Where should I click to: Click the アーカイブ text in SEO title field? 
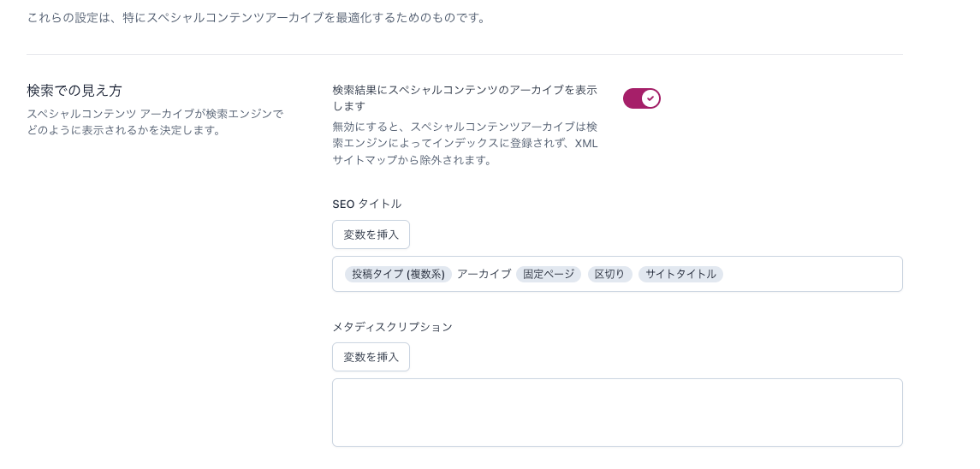coord(484,274)
